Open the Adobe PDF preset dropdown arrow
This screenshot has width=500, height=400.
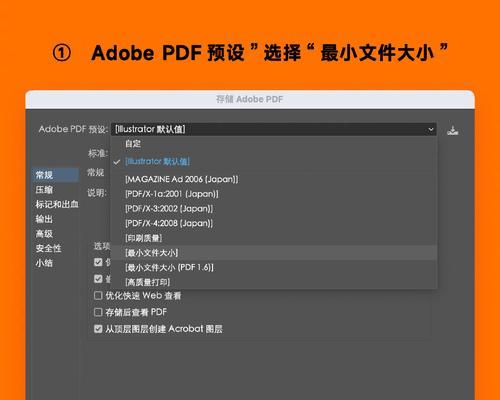tap(431, 129)
